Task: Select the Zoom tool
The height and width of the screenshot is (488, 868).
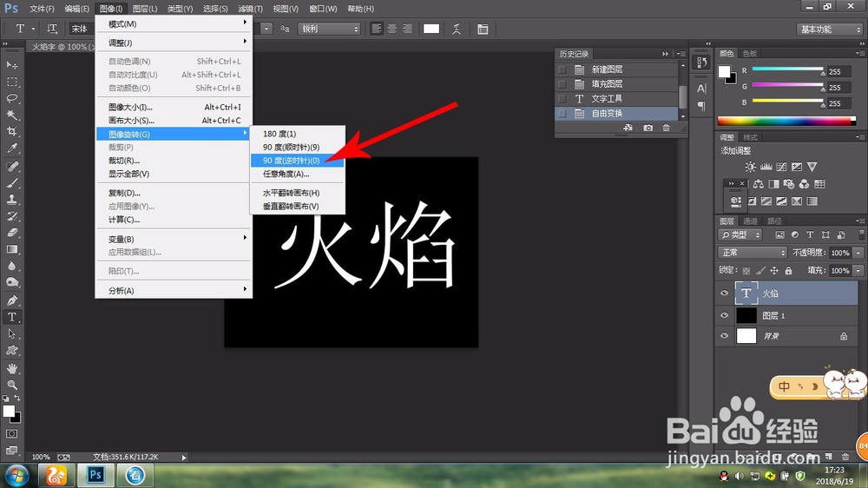Action: click(11, 385)
